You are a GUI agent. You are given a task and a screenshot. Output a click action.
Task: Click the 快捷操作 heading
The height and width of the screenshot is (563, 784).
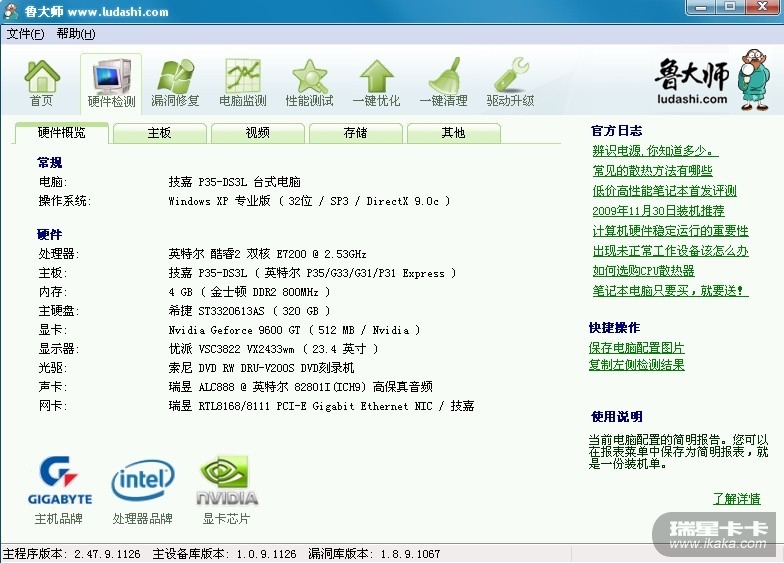coord(614,328)
